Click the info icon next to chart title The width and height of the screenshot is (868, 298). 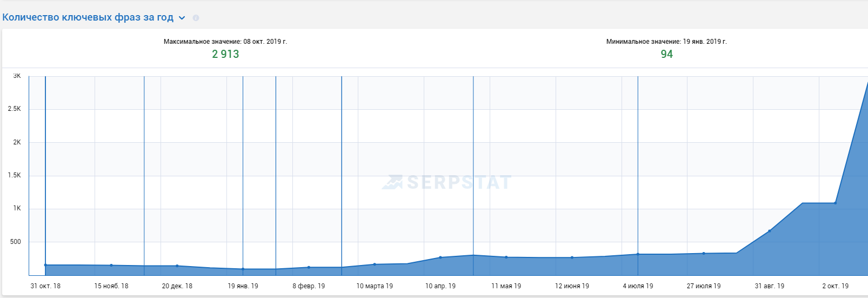(x=196, y=18)
